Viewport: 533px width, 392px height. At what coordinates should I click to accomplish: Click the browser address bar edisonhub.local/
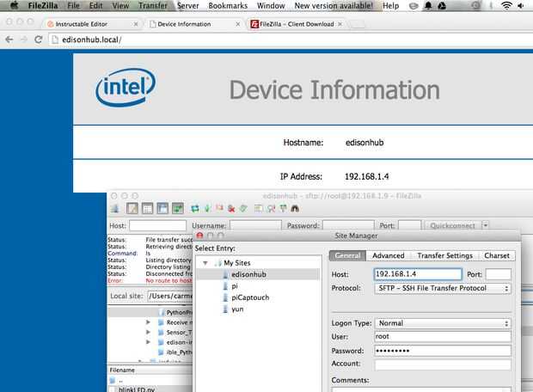[291, 40]
